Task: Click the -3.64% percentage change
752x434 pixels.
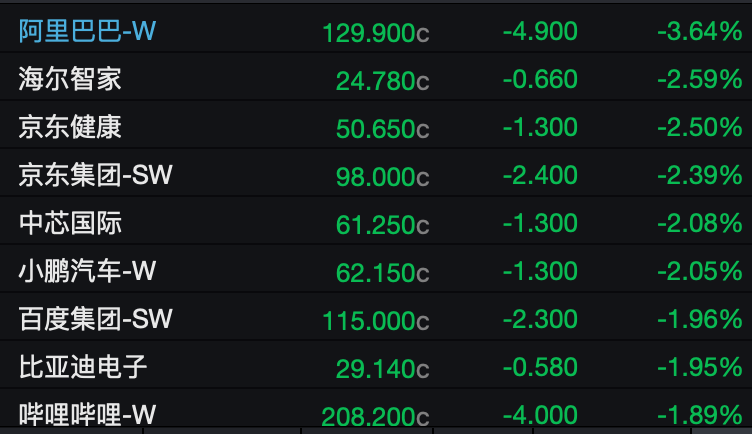Action: 699,31
